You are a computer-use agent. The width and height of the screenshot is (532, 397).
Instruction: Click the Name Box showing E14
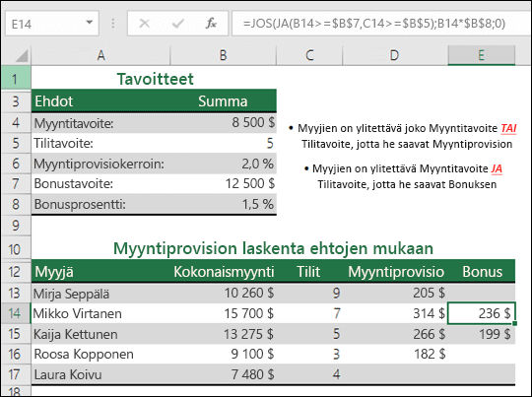click(x=52, y=24)
